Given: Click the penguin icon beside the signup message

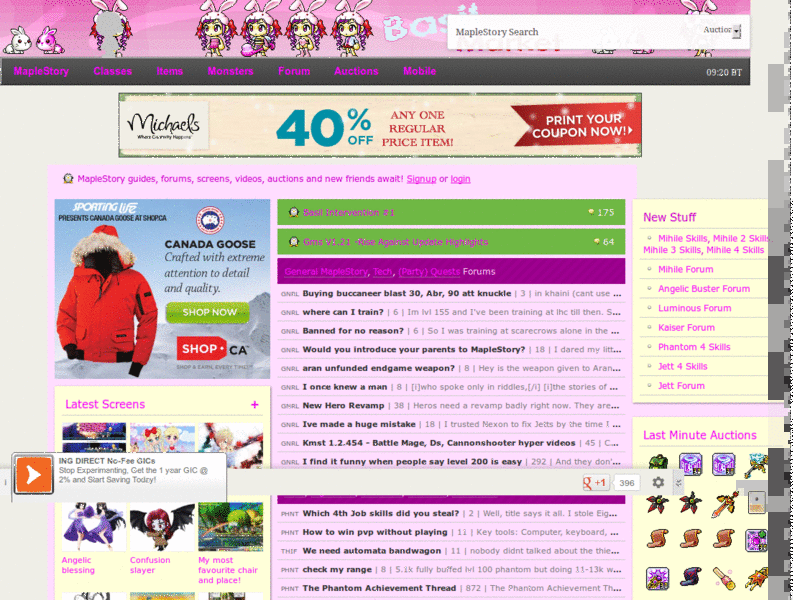Looking at the screenshot, I should pyautogui.click(x=68, y=179).
